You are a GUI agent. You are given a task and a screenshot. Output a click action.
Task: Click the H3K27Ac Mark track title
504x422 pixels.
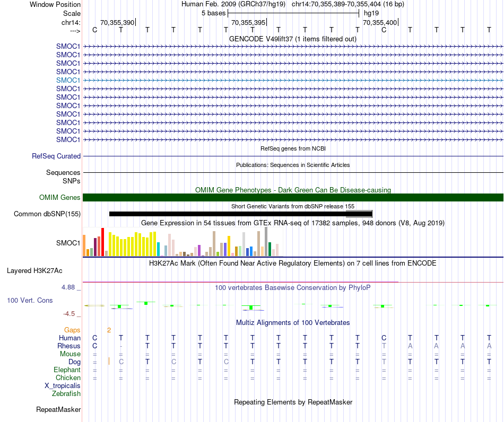(x=293, y=263)
